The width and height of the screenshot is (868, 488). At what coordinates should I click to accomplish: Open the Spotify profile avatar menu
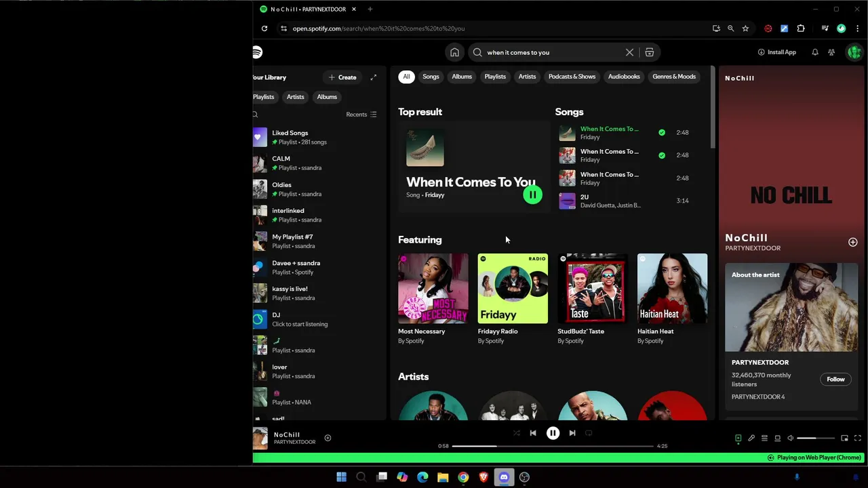(x=854, y=52)
